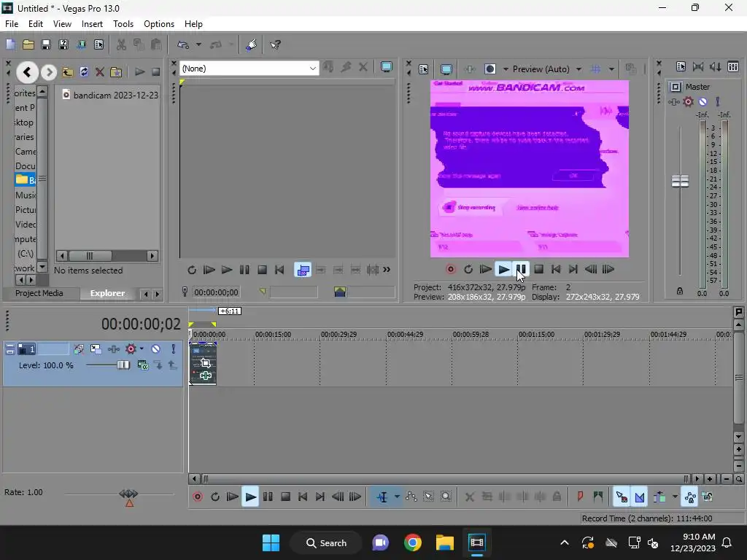The height and width of the screenshot is (560, 747).
Task: Click the Record button under video preview
Action: [450, 269]
